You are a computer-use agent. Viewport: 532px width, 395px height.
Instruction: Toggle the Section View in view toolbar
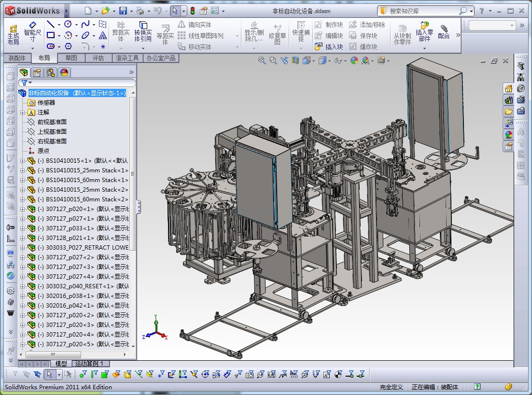point(296,60)
